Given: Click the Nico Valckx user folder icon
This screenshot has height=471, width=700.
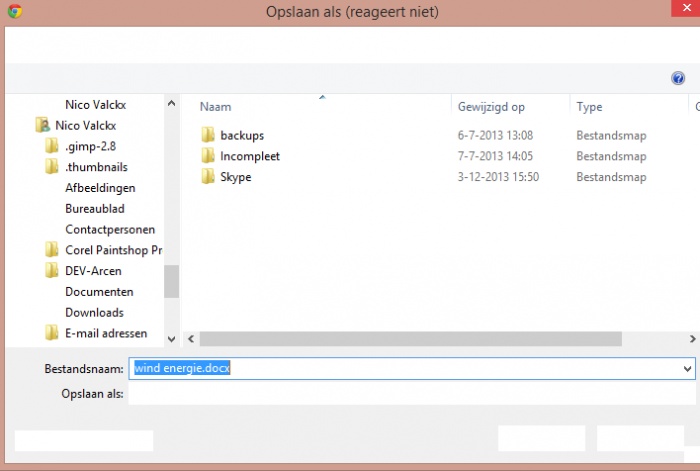Looking at the screenshot, I should pos(42,125).
